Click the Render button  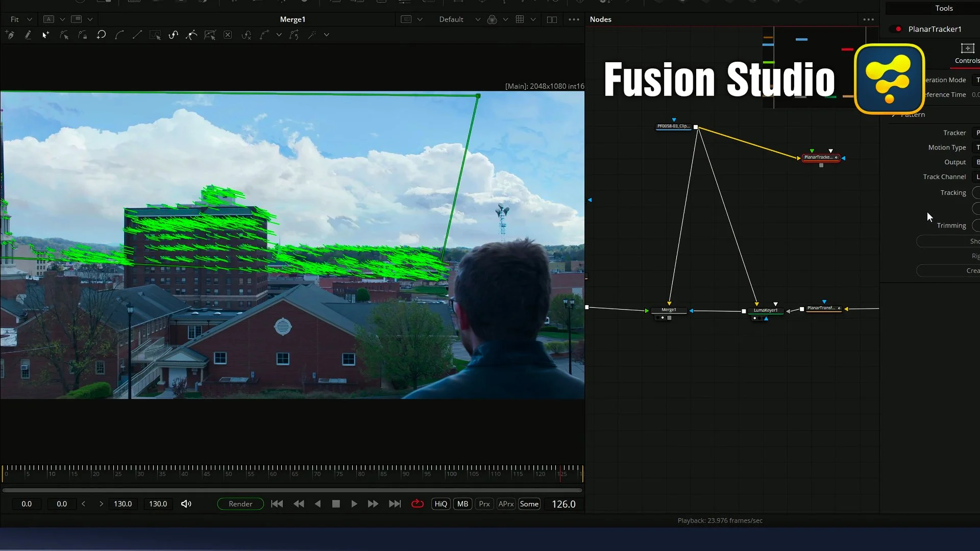[240, 504]
